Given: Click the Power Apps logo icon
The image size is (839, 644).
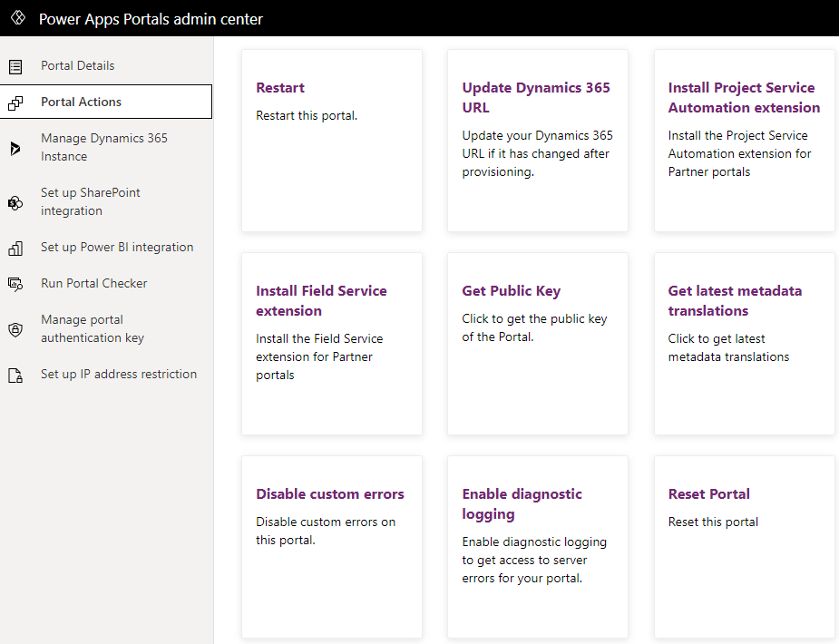Looking at the screenshot, I should pos(17,17).
